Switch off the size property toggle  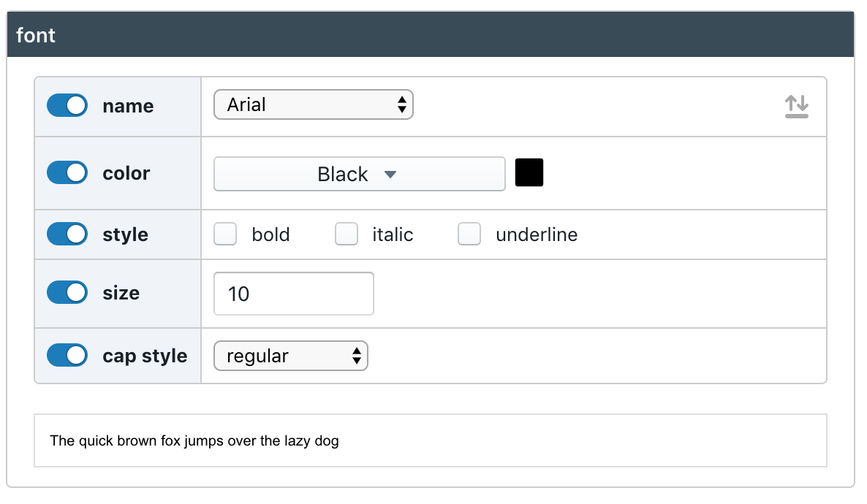[x=67, y=292]
